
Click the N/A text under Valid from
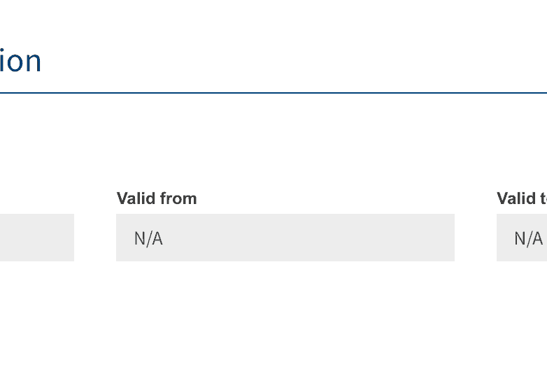[x=148, y=238]
